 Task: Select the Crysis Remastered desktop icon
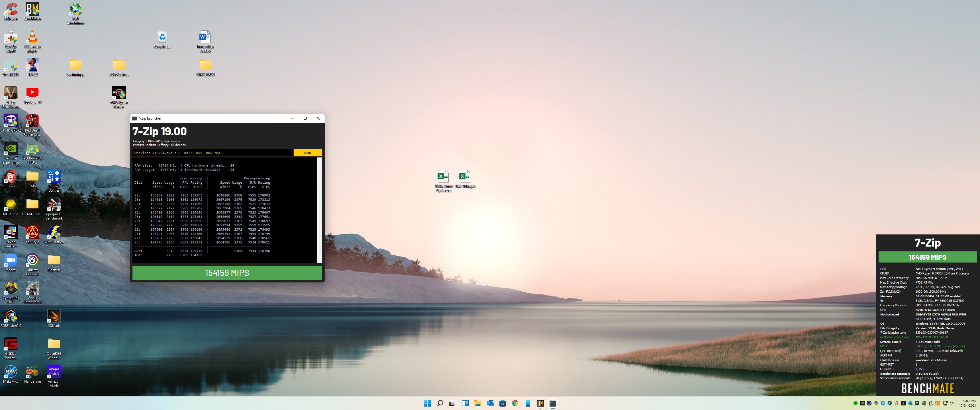(x=32, y=293)
